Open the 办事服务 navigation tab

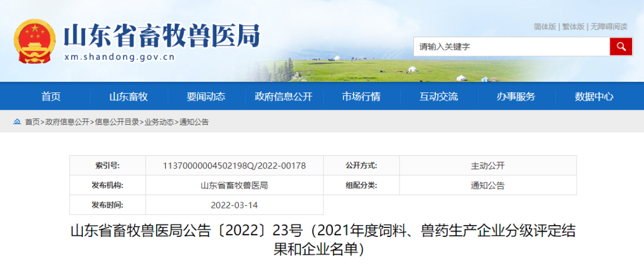point(516,97)
